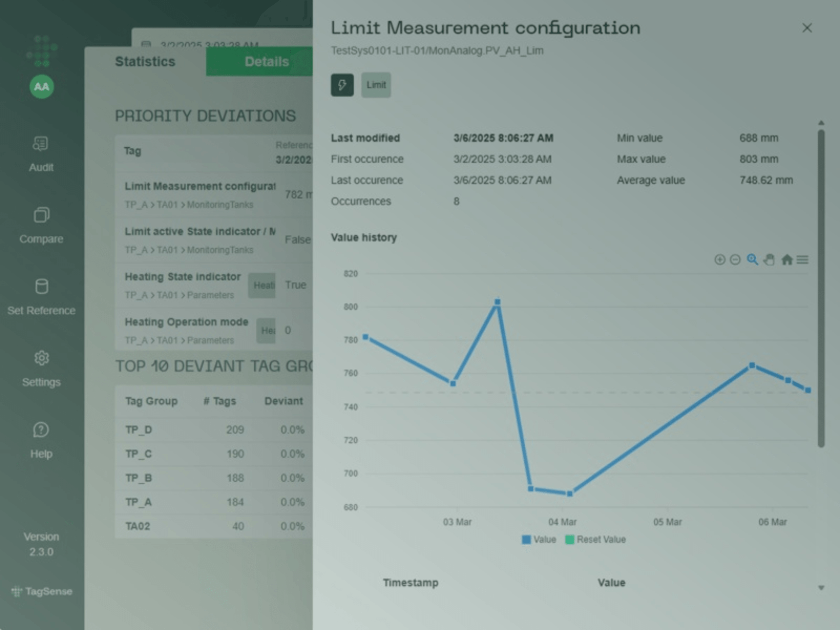Select the Limit filter button
The height and width of the screenshot is (630, 840).
click(376, 85)
